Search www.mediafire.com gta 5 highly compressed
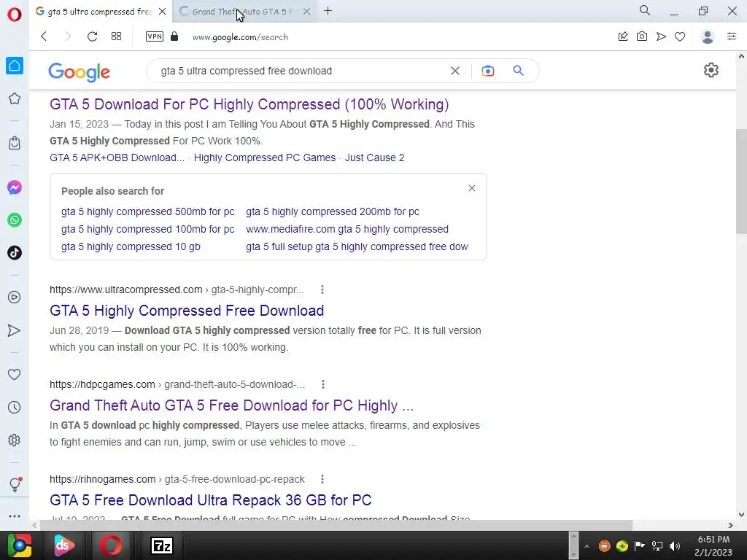This screenshot has height=560, width=747. click(x=347, y=229)
